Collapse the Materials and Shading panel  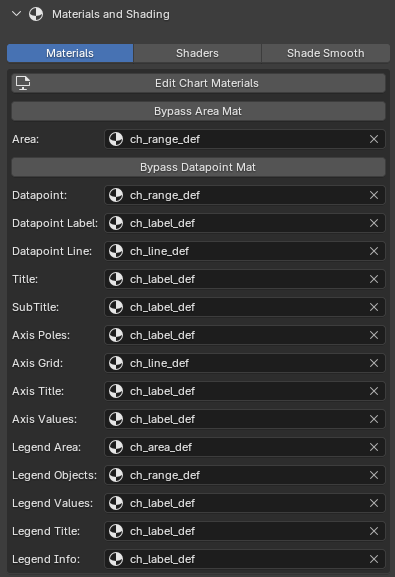(x=17, y=14)
